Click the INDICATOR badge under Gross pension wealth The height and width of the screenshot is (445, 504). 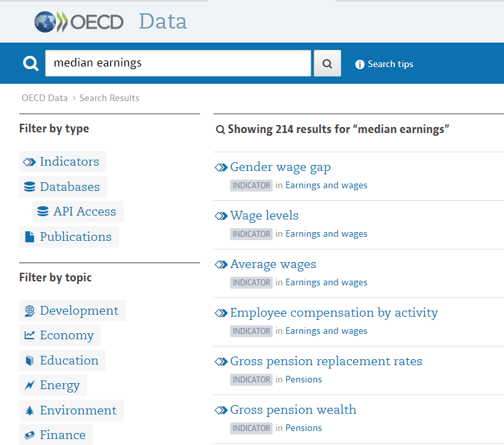point(251,428)
